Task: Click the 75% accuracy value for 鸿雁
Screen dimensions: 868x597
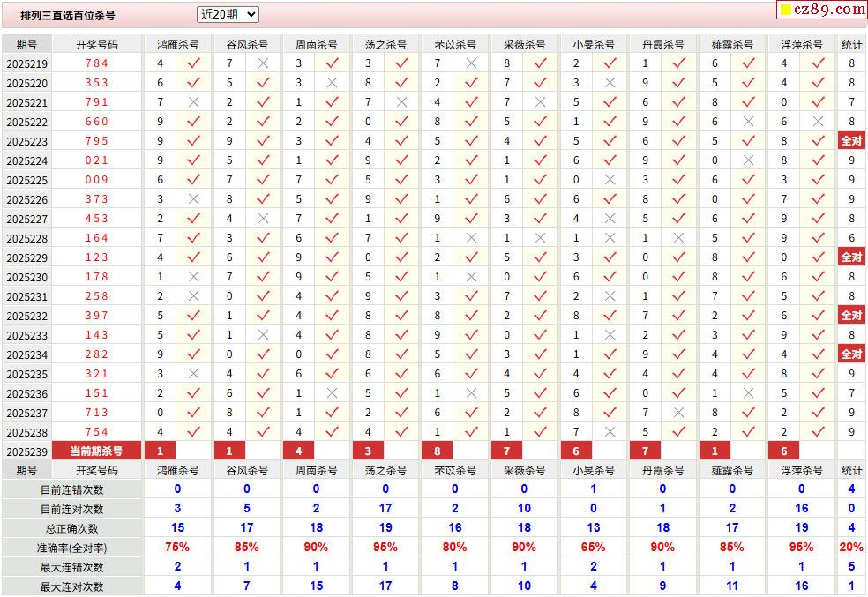Action: [177, 548]
